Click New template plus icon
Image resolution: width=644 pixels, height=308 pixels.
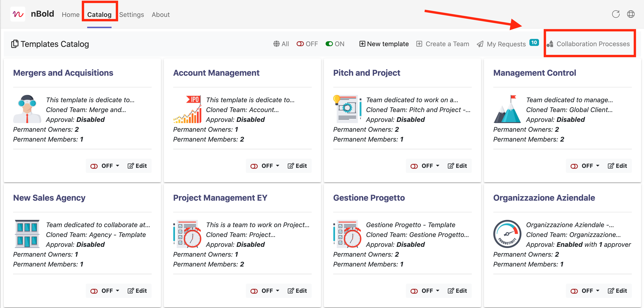click(x=362, y=44)
